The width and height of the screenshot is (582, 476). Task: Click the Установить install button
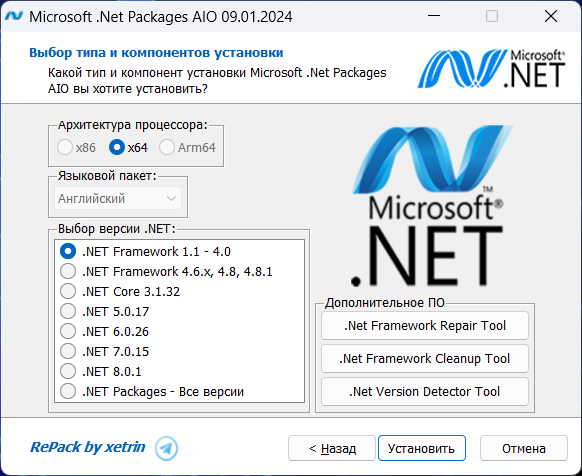pyautogui.click(x=422, y=448)
